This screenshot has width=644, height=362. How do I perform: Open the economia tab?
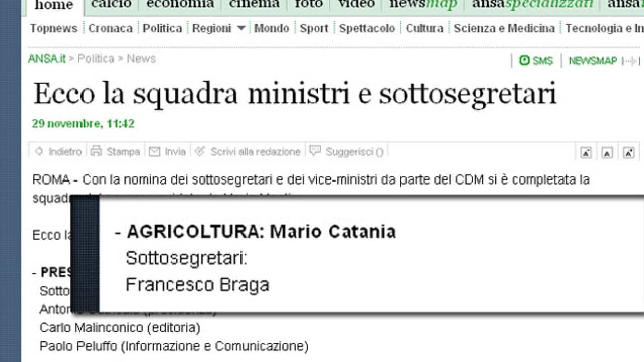point(180,4)
